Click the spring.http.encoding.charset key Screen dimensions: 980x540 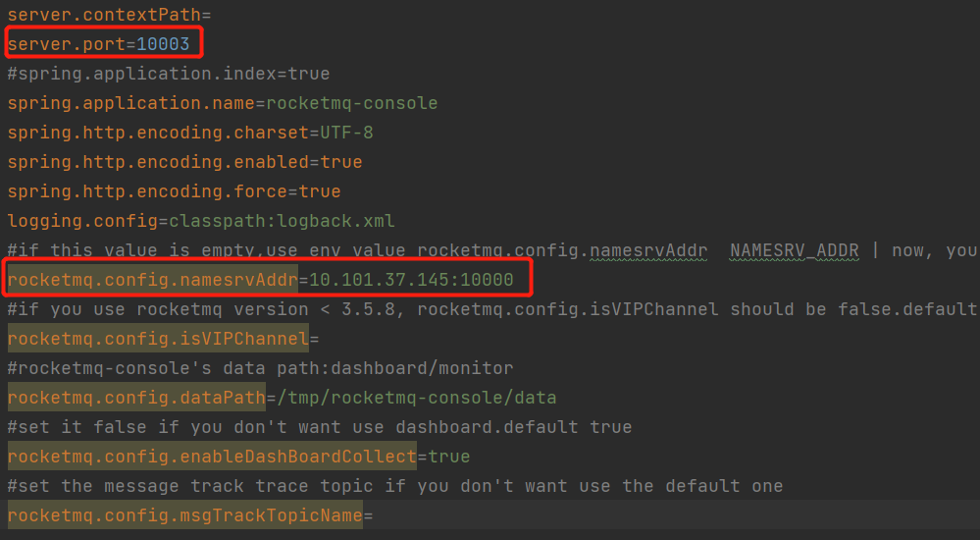pyautogui.click(x=158, y=132)
